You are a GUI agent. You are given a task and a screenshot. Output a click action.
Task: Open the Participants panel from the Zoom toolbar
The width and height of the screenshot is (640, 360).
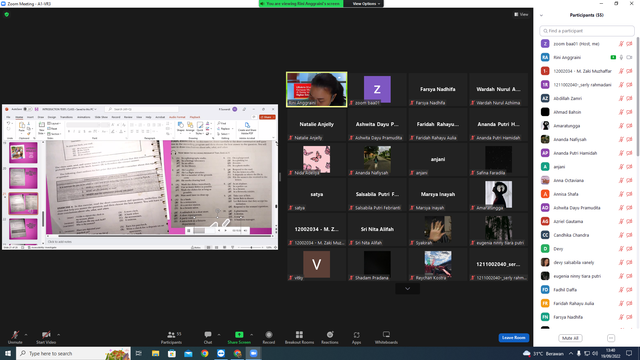tap(171, 337)
